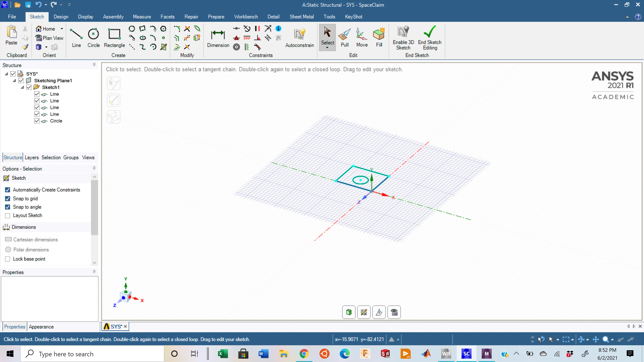Uncheck Automatically Create Constraints
This screenshot has width=644, height=362.
tap(7, 190)
